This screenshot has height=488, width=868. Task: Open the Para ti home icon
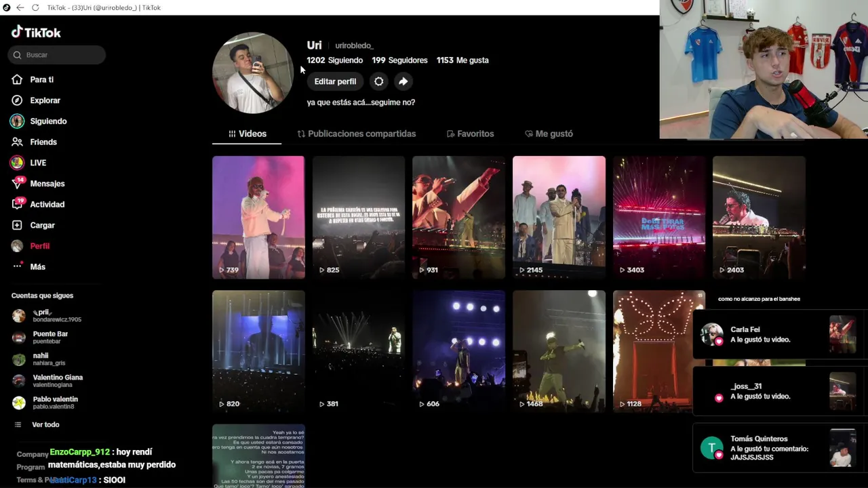click(x=17, y=79)
